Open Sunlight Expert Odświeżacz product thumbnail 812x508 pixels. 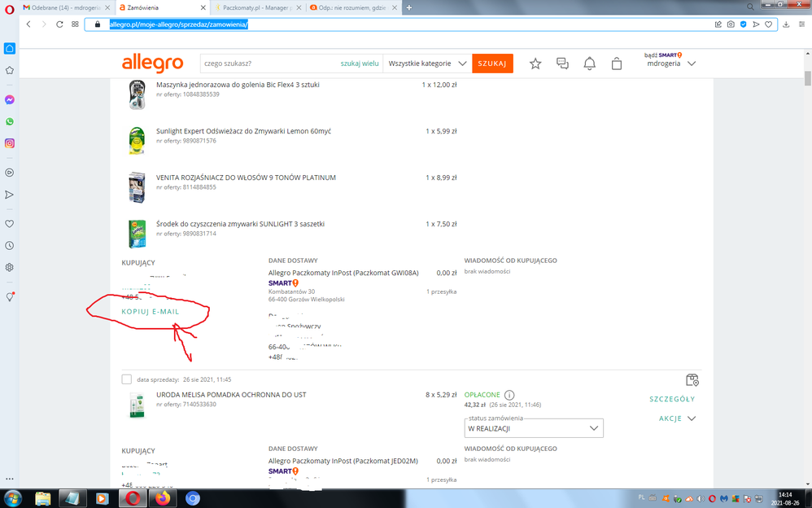click(x=137, y=140)
